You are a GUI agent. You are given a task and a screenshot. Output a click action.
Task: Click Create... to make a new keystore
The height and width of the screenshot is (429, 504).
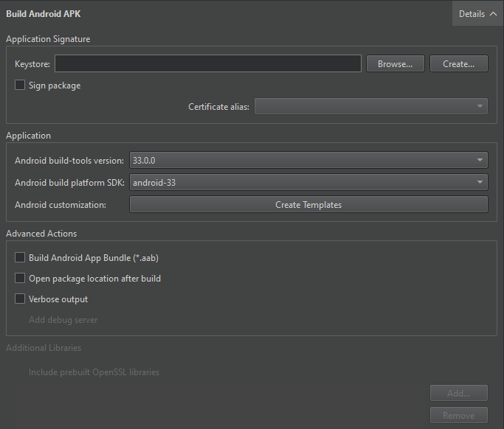tap(458, 64)
